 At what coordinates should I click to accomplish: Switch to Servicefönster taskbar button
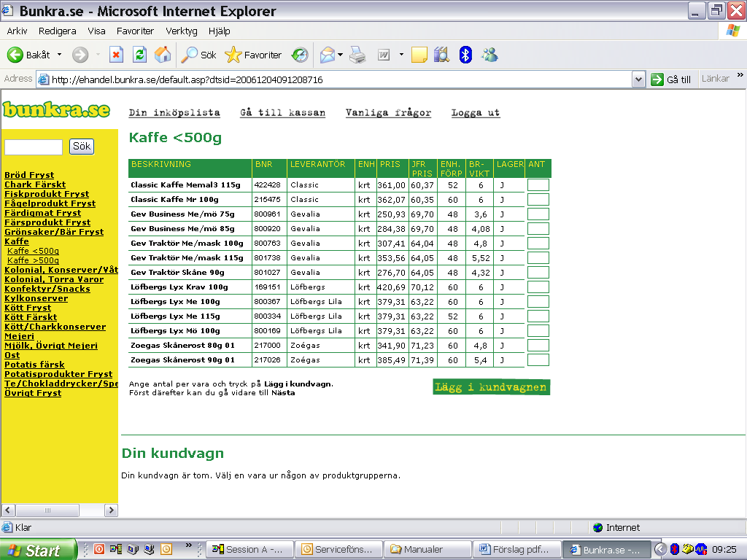coord(338,550)
